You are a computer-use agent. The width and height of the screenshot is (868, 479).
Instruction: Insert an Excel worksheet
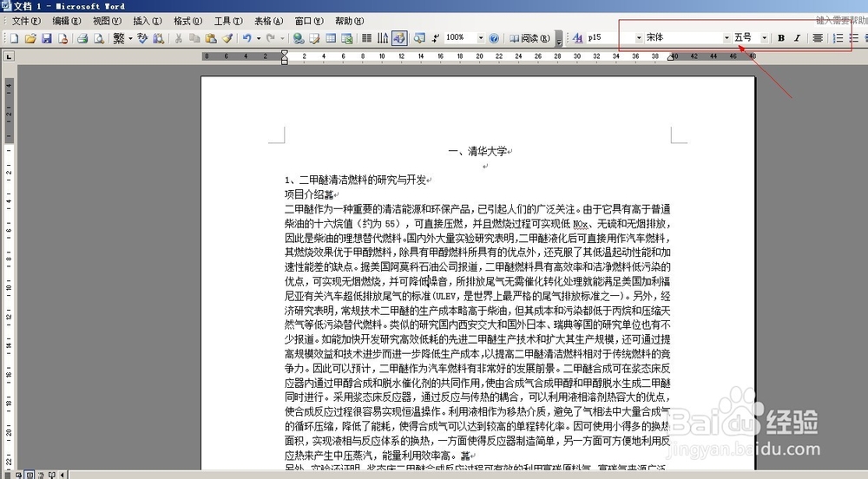tap(347, 38)
